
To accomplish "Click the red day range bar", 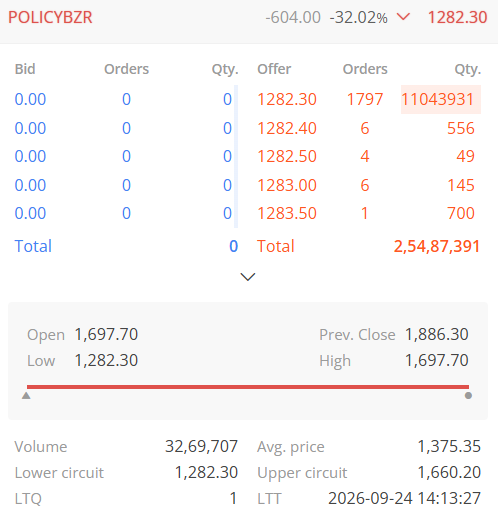I will point(248,387).
